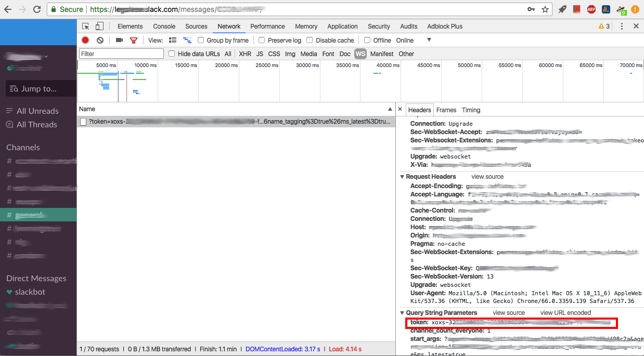
Task: Open the red book extension icon
Action: click(x=577, y=9)
